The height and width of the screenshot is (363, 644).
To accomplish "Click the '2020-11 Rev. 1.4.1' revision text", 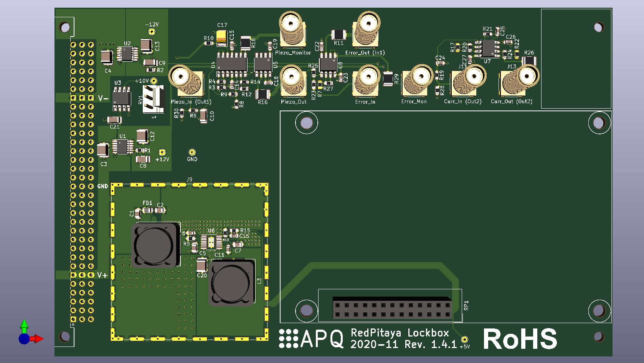I will point(403,344).
